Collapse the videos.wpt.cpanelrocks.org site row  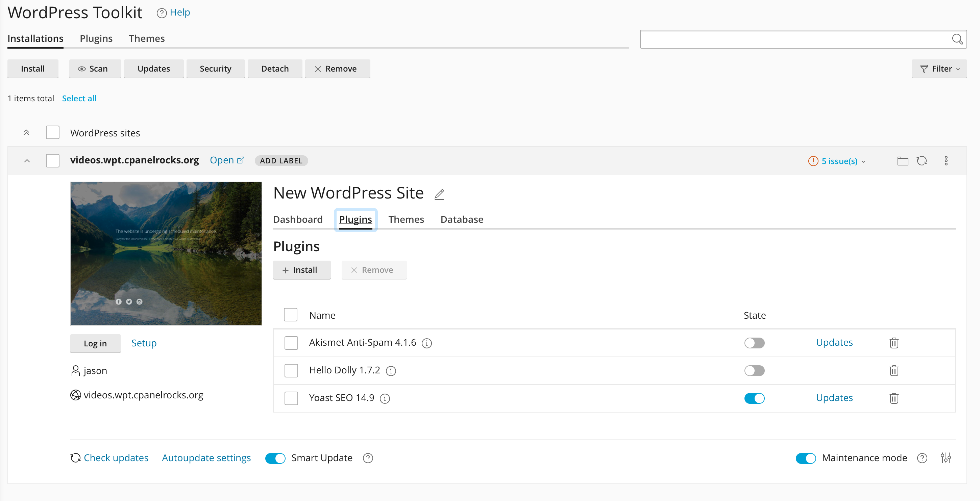(x=27, y=161)
